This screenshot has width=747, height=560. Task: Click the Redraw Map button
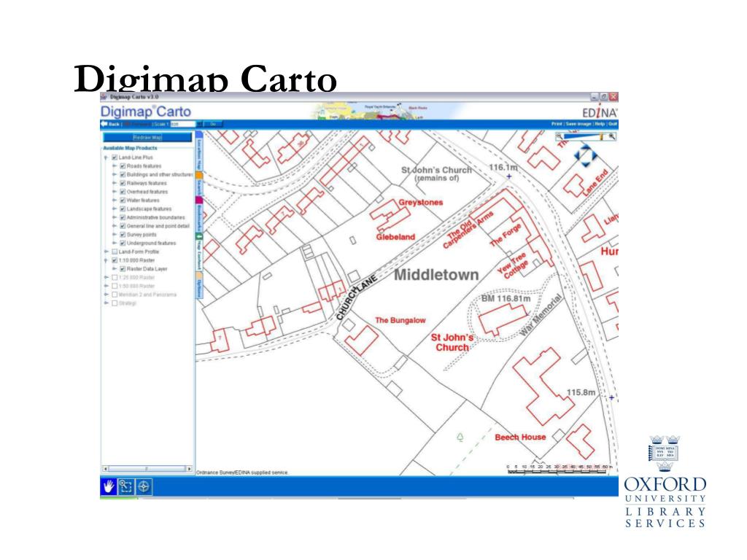tap(147, 137)
